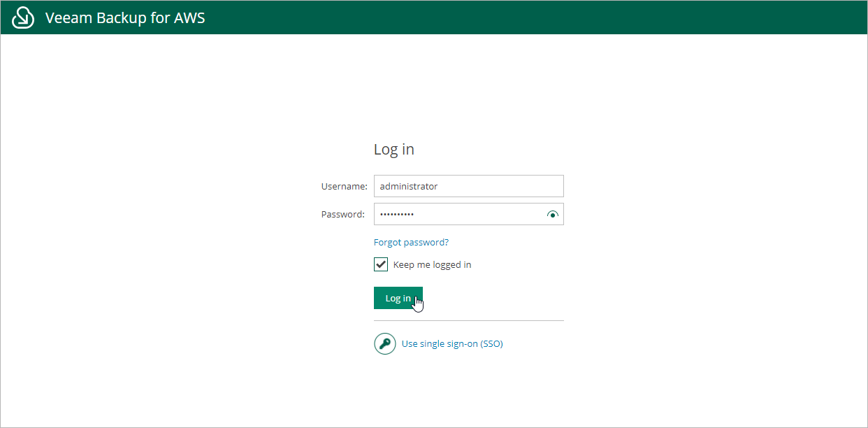Viewport: 868px width, 428px height.
Task: Click the Password: label
Action: [x=343, y=214]
